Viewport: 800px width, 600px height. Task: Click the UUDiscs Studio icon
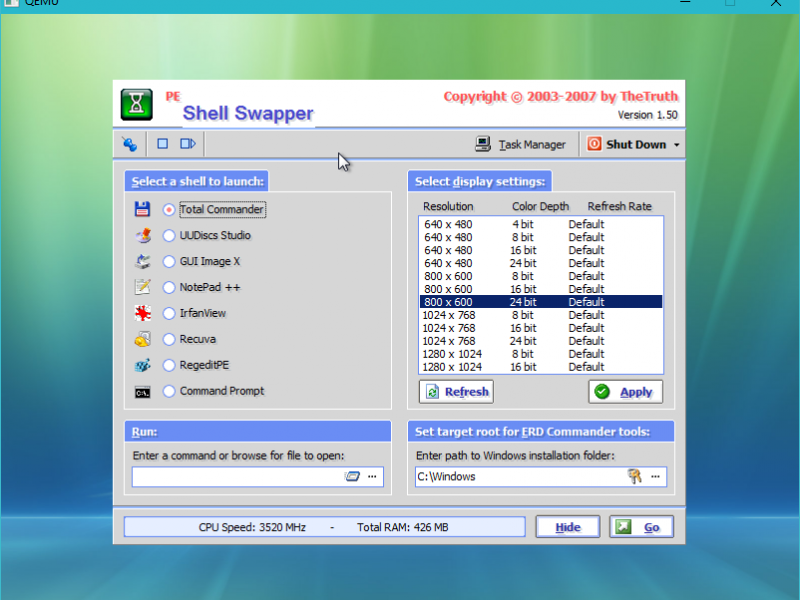coord(142,235)
